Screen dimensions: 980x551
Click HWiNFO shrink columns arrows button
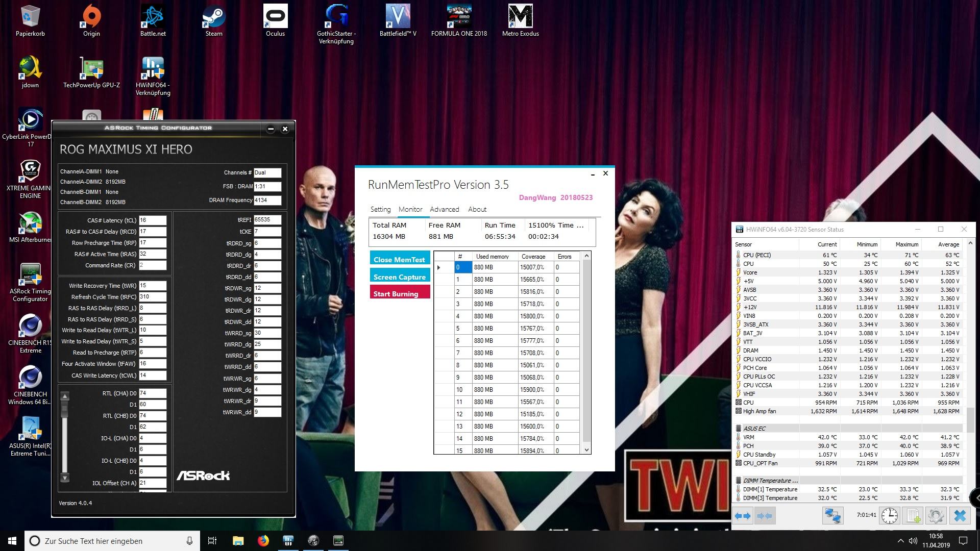point(764,516)
